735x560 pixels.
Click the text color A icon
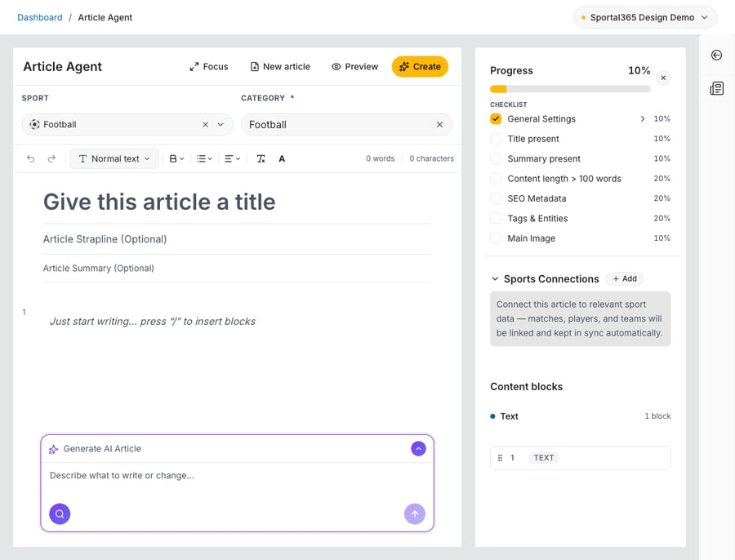[x=282, y=159]
